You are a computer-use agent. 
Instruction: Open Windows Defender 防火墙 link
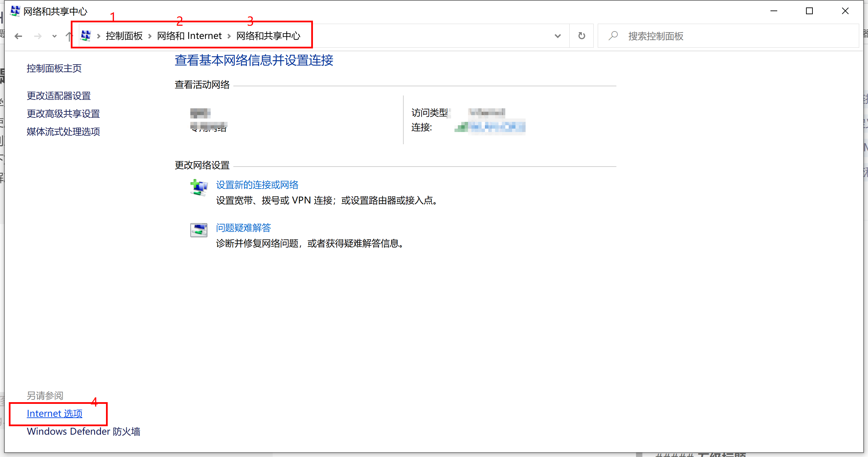click(83, 431)
